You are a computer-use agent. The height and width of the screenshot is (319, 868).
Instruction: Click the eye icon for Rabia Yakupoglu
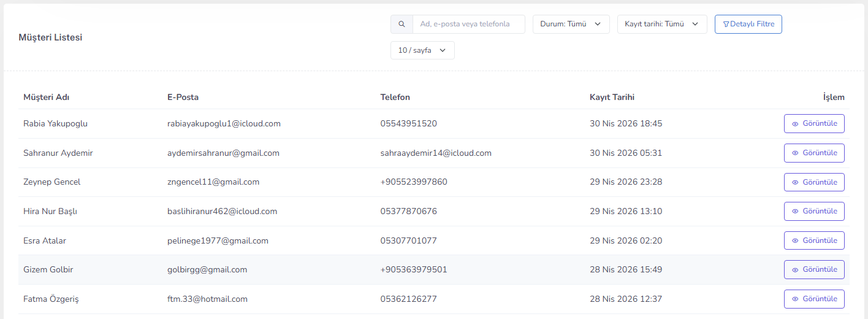pyautogui.click(x=795, y=124)
